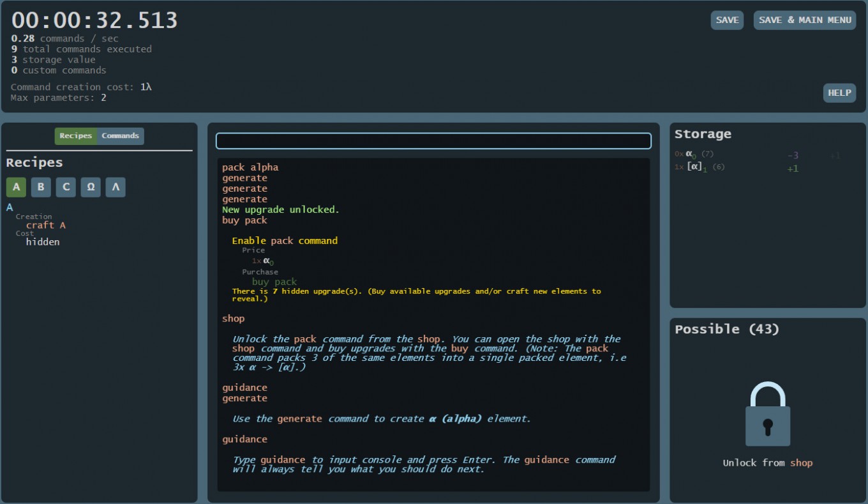The image size is (868, 504).
Task: Select the Λ recipe category
Action: coord(116,187)
